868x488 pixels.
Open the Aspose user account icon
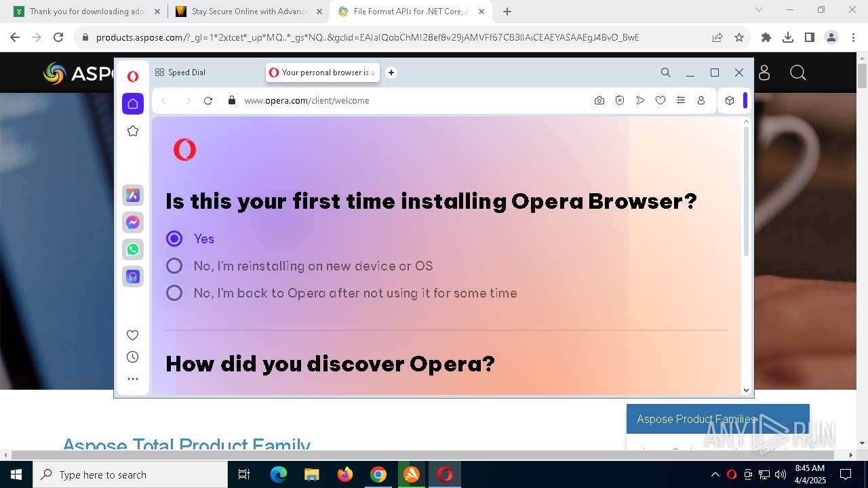[x=764, y=73]
